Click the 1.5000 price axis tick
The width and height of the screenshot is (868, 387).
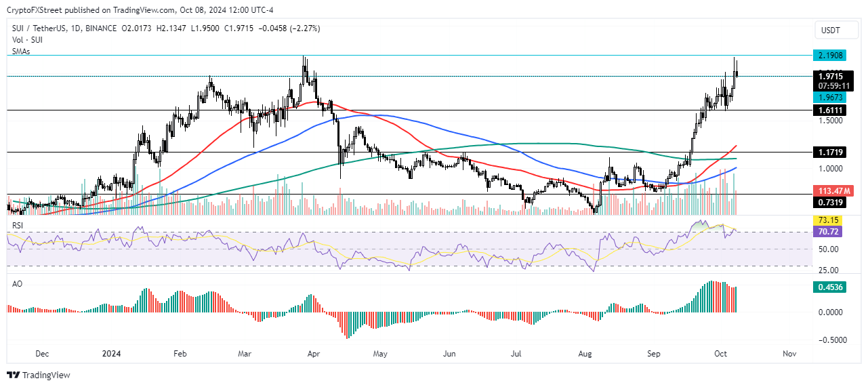(x=830, y=121)
